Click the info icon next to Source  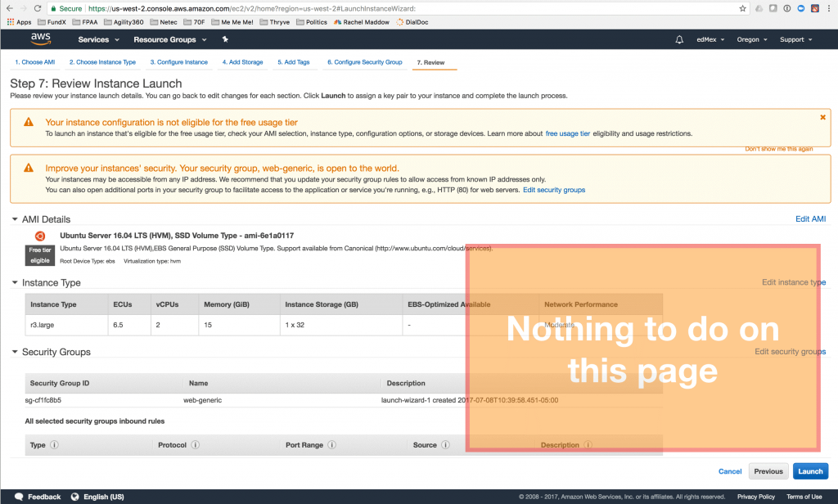tap(445, 444)
